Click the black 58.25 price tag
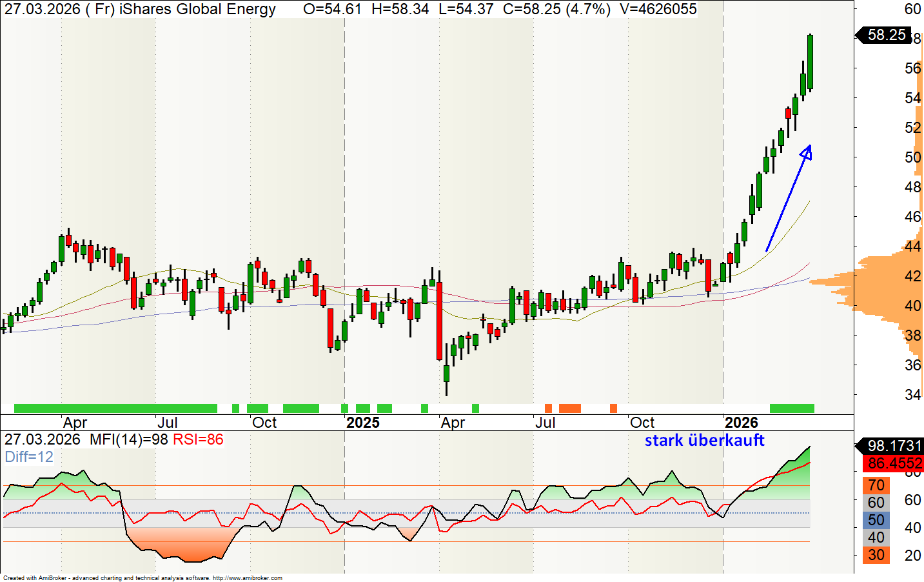Image resolution: width=924 pixels, height=582 pixels. coord(886,35)
